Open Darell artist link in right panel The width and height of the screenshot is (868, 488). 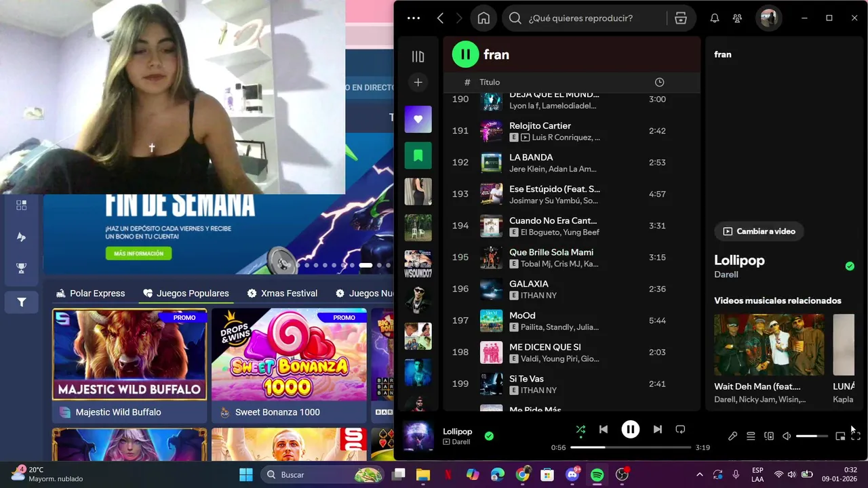(x=726, y=274)
